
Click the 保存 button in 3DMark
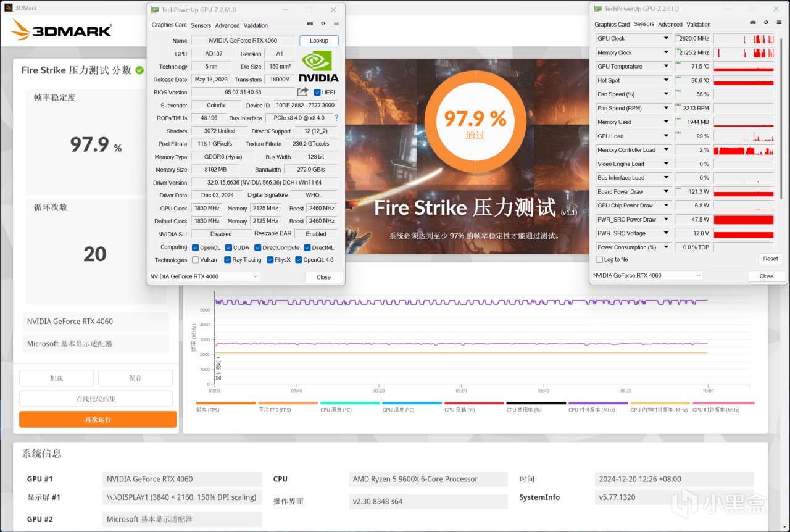tap(135, 378)
